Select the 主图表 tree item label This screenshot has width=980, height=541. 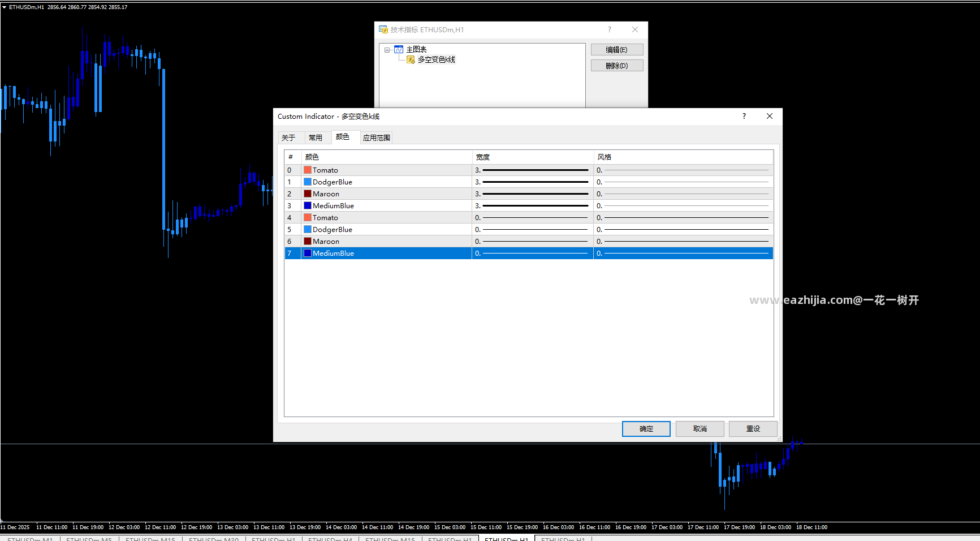click(x=417, y=50)
